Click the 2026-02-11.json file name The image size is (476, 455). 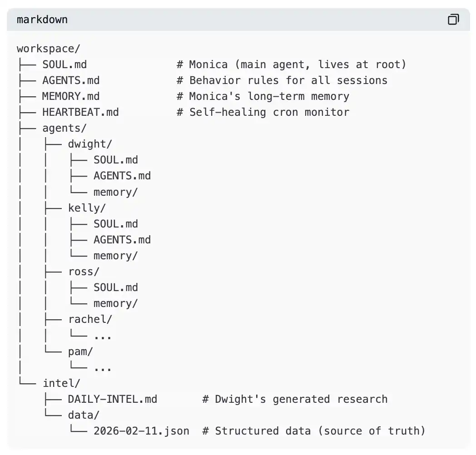pos(141,431)
